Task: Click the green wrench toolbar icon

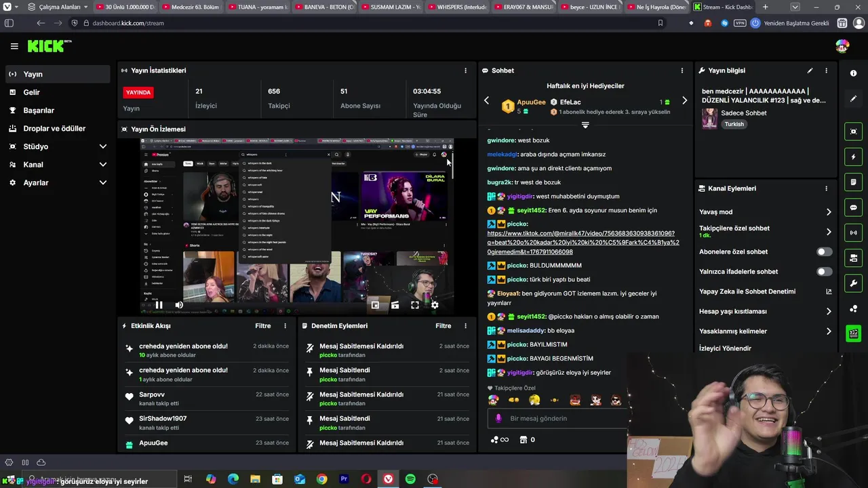Action: coord(853,283)
